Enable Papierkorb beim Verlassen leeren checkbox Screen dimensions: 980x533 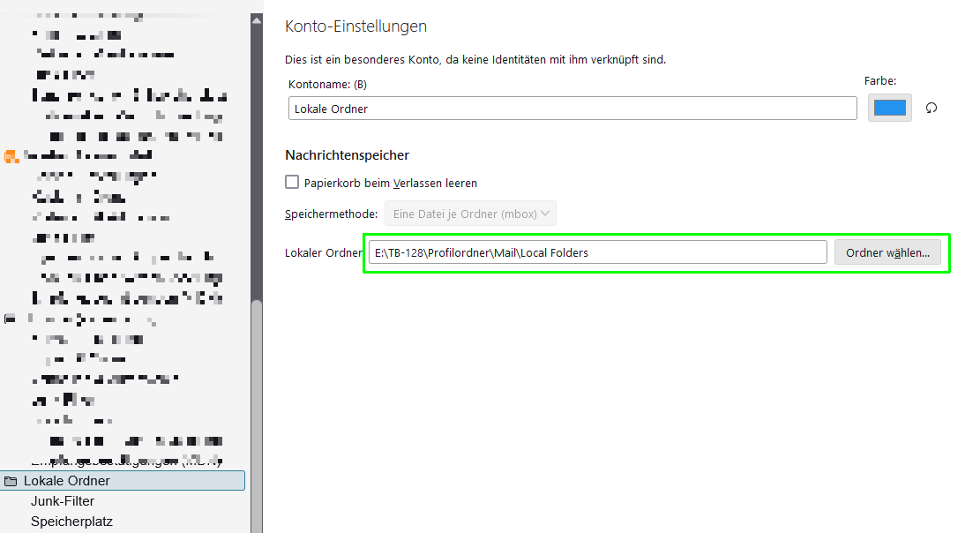pyautogui.click(x=292, y=182)
